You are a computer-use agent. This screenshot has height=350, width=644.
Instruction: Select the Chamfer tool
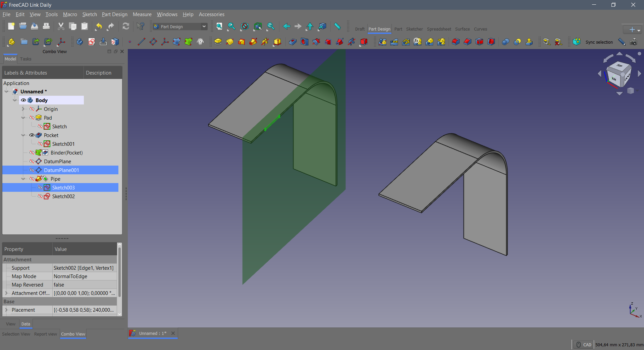[468, 42]
